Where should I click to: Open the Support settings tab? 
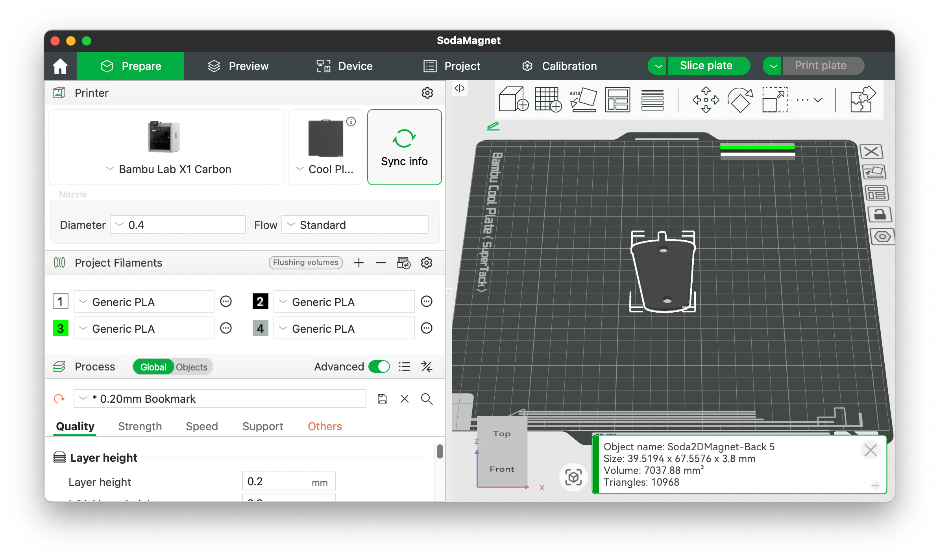(262, 426)
